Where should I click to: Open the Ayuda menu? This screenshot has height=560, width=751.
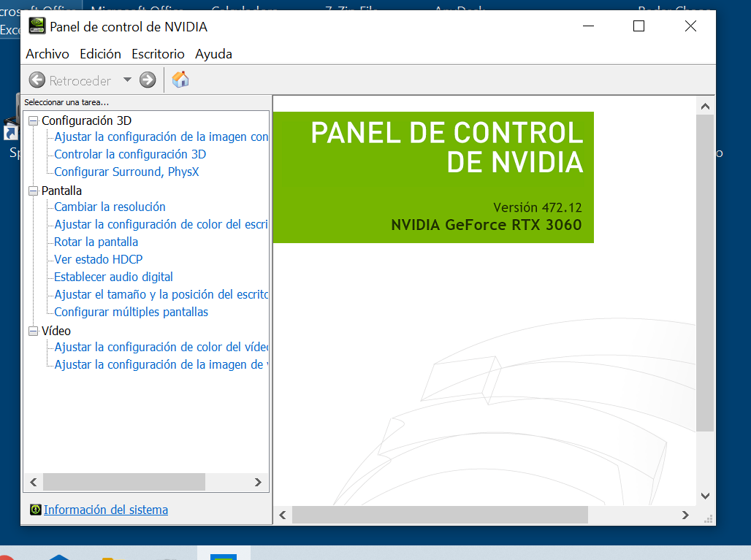213,54
